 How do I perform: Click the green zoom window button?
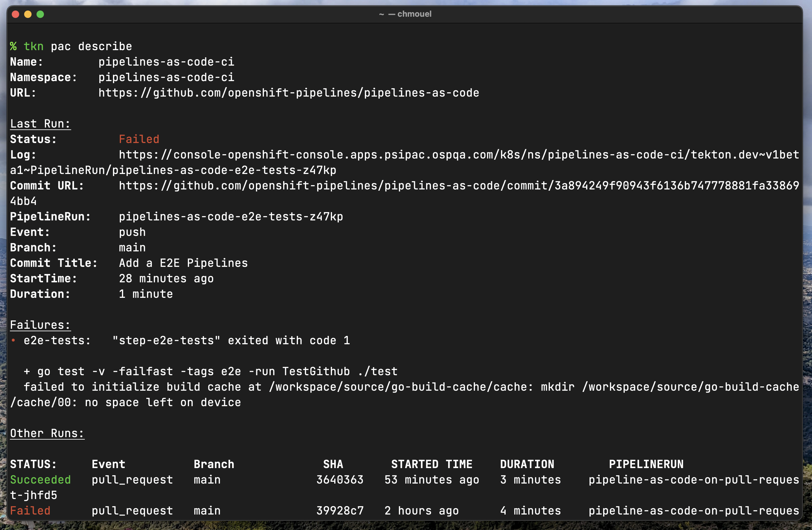(40, 14)
